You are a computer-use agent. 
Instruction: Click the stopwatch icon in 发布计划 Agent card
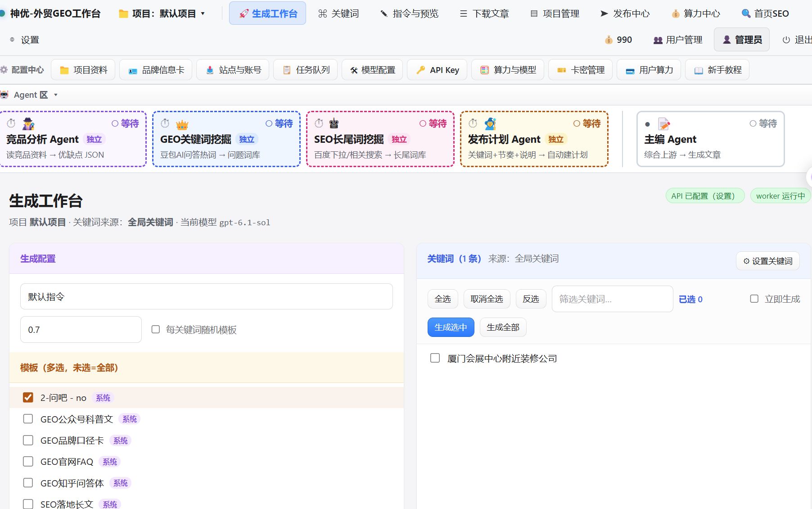point(473,123)
